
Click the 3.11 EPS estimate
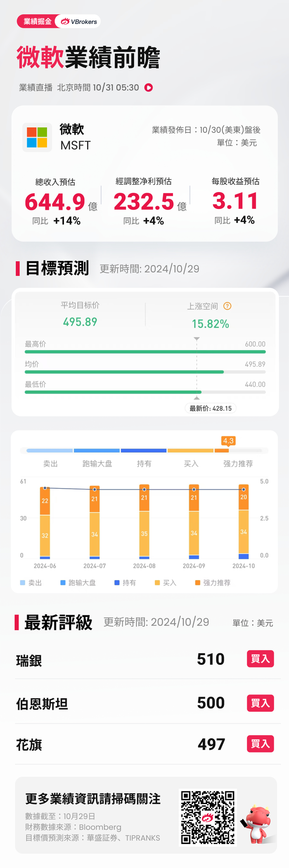click(x=235, y=201)
